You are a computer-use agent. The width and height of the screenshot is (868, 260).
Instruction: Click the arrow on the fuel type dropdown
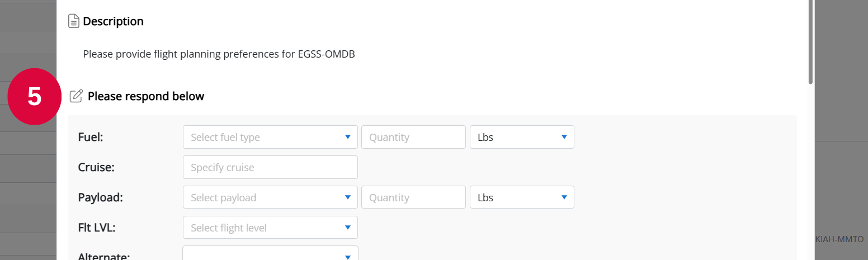click(x=348, y=137)
